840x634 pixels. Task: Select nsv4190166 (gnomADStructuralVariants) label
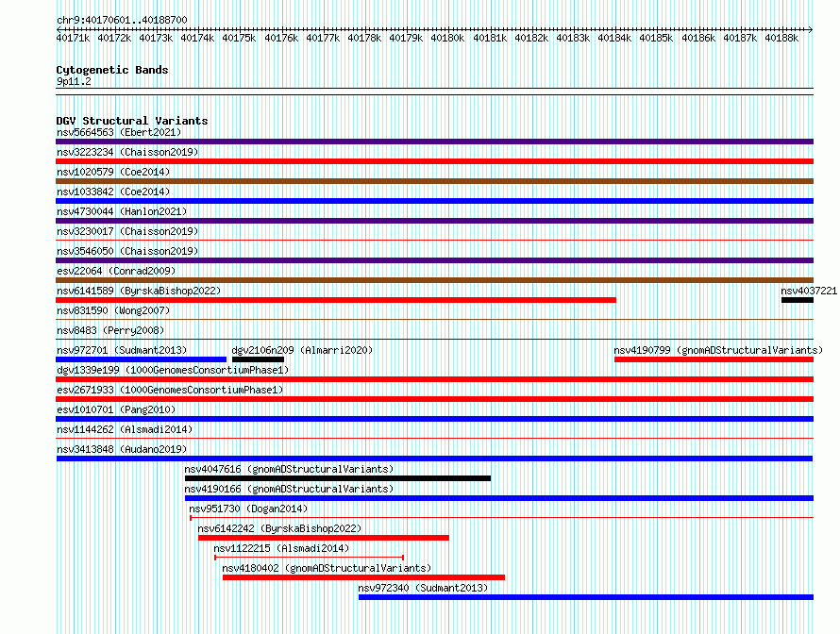tap(290, 489)
